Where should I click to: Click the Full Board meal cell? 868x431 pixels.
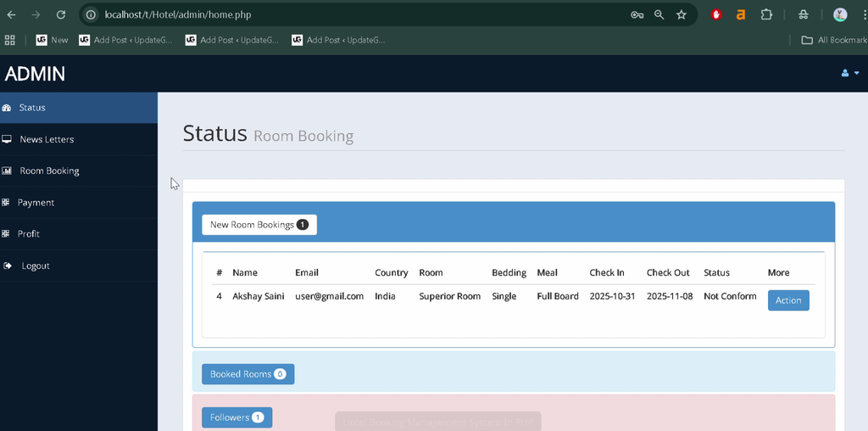[x=558, y=296]
